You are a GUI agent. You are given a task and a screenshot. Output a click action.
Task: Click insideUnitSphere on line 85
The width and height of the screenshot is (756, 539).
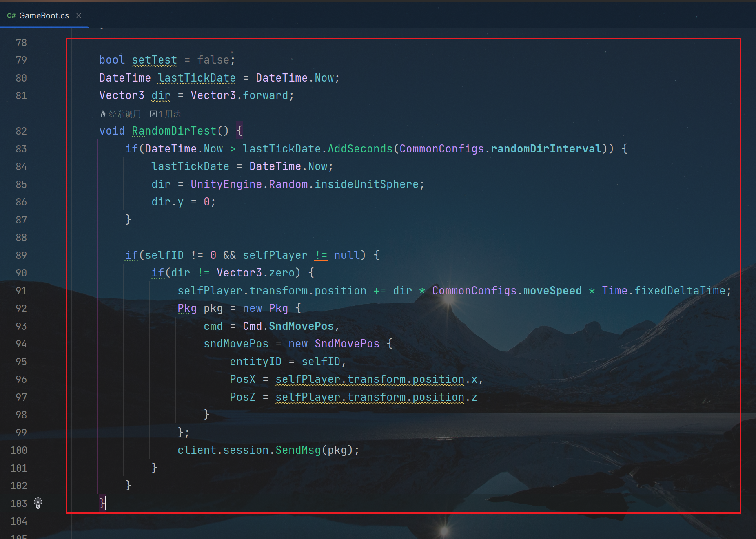coord(366,184)
